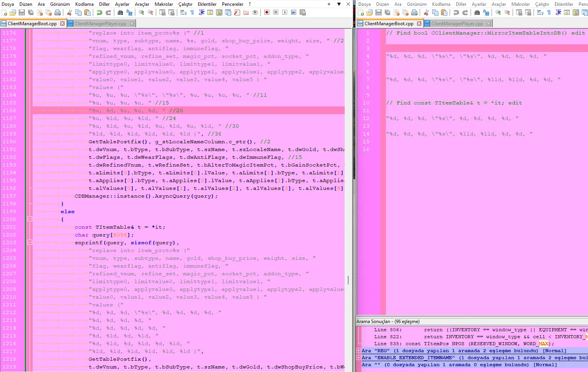Collapse the code fold at line 1200
The image size is (588, 372).
[30, 219]
